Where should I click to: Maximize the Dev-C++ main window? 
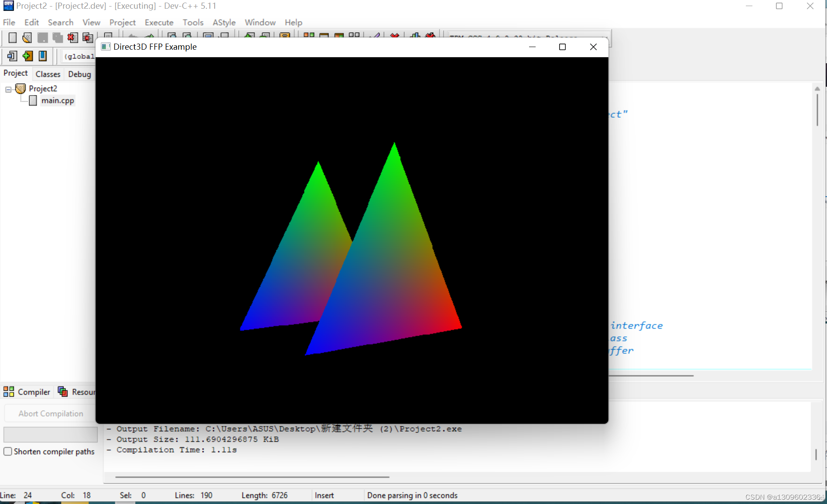tap(779, 6)
